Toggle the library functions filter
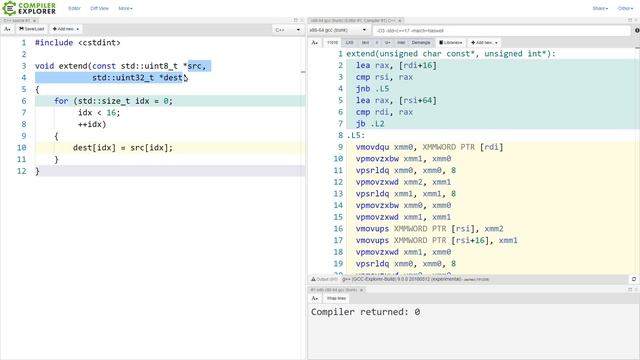Viewport: 640px width, 360px height. tap(387, 42)
